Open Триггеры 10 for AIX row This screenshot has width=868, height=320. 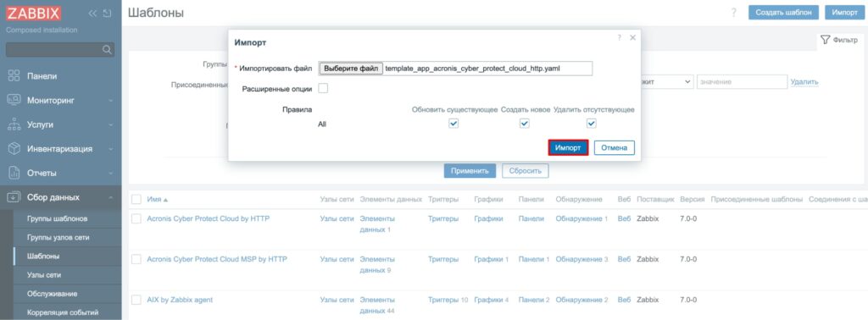(448, 300)
